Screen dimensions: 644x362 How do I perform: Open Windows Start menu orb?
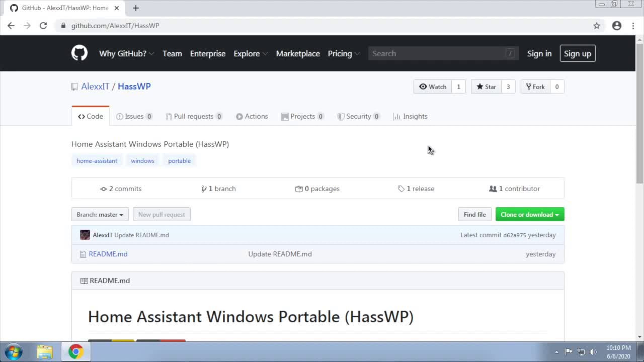click(14, 351)
